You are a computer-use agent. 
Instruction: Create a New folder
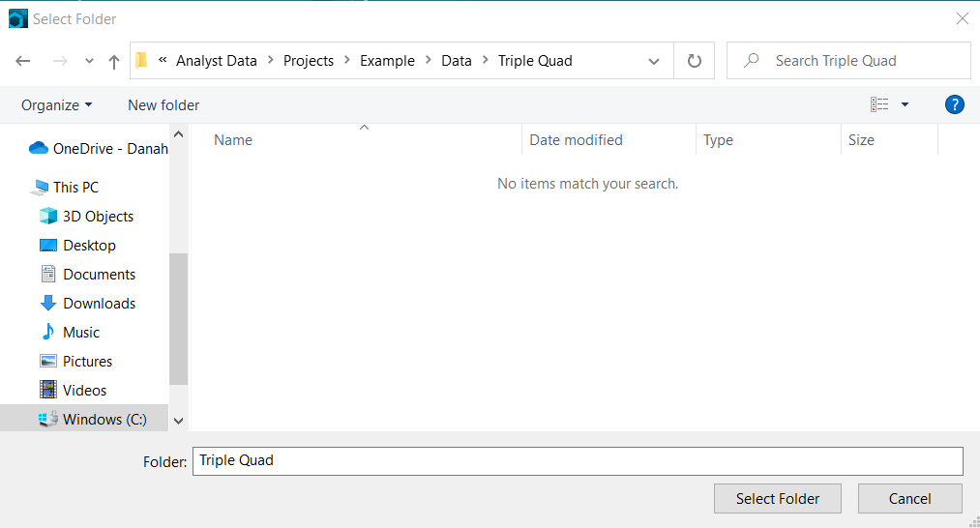pyautogui.click(x=163, y=105)
